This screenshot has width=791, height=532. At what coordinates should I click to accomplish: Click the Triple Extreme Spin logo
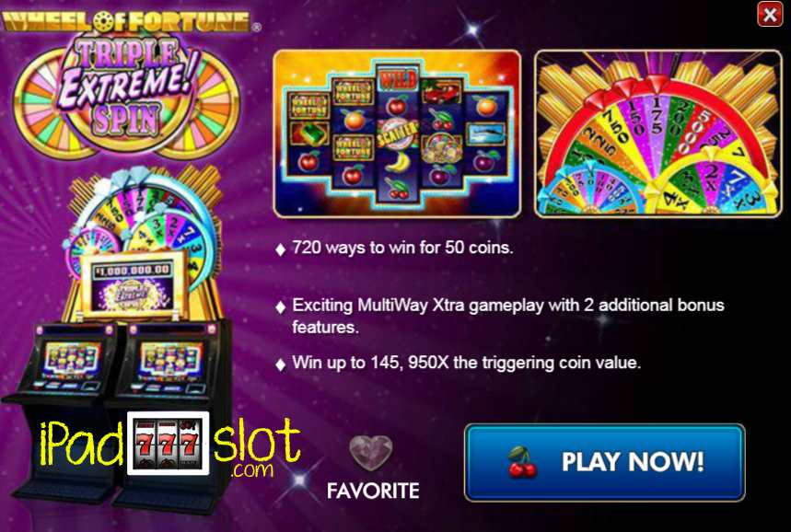click(126, 93)
